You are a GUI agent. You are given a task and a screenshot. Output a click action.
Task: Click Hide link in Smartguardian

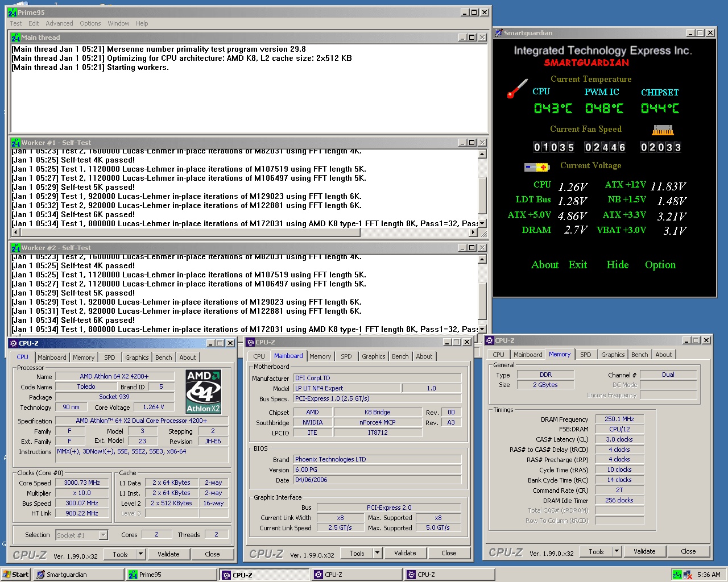coord(617,265)
